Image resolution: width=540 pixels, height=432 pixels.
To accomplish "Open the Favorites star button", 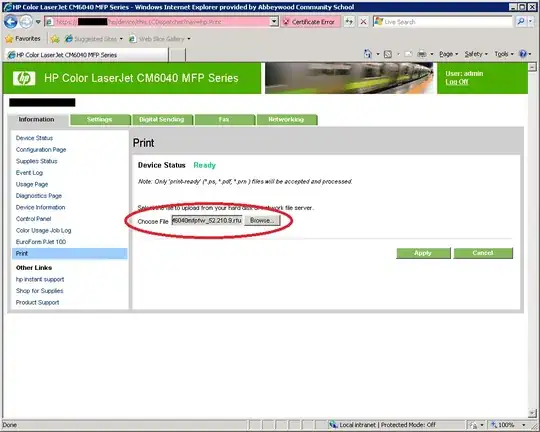I will 23,39.
